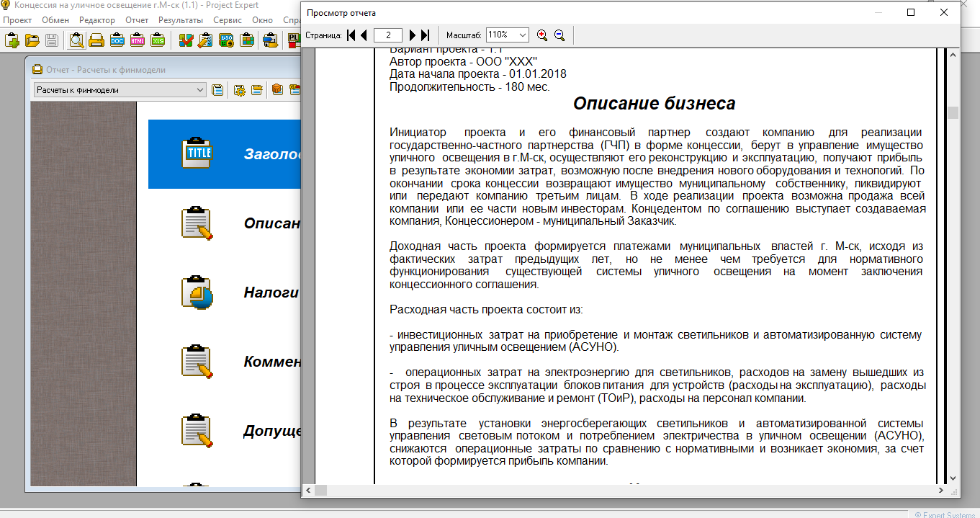
Task: Click the Автор проекта - ООО "XXX" line
Action: (463, 62)
